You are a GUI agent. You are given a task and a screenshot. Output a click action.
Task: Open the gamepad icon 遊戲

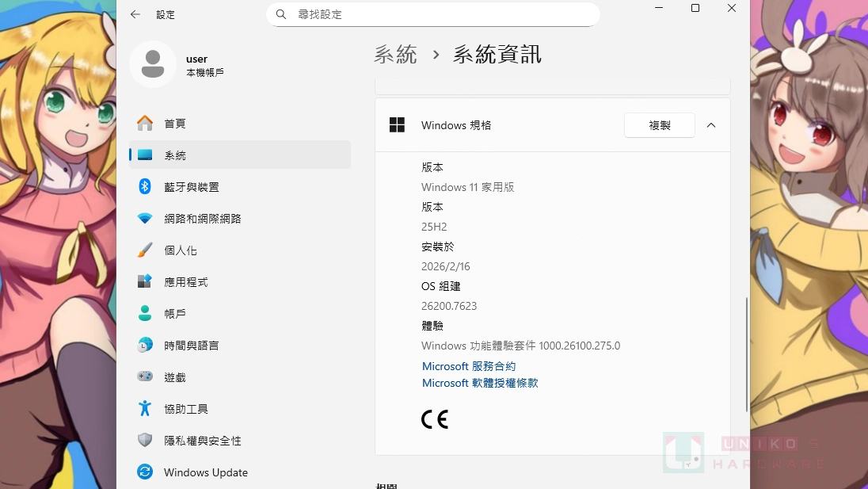[x=145, y=376]
